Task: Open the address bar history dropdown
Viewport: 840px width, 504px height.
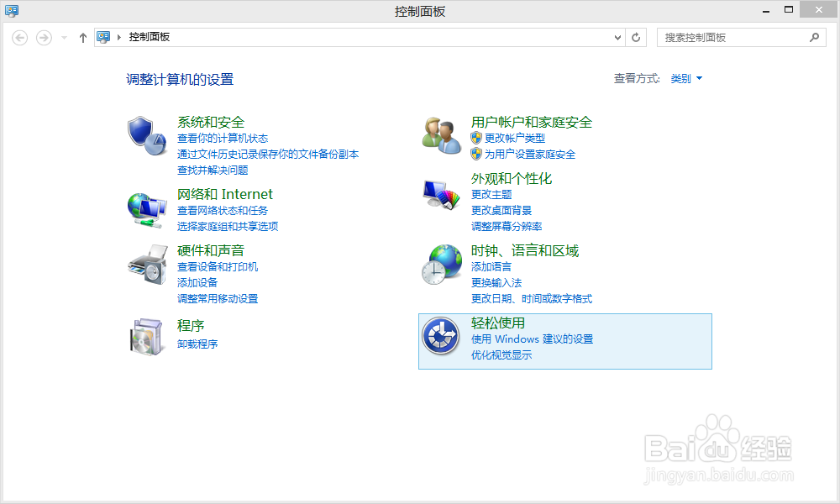Action: [x=617, y=37]
